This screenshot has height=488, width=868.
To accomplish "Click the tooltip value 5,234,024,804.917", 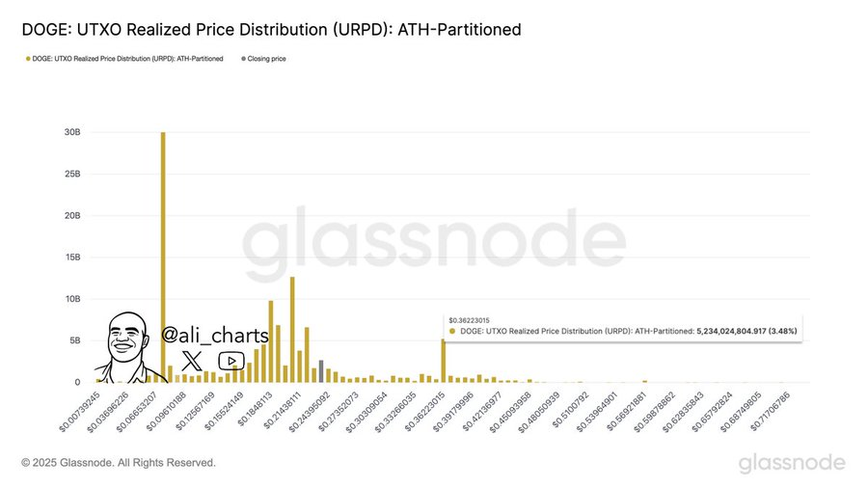I will (x=731, y=331).
